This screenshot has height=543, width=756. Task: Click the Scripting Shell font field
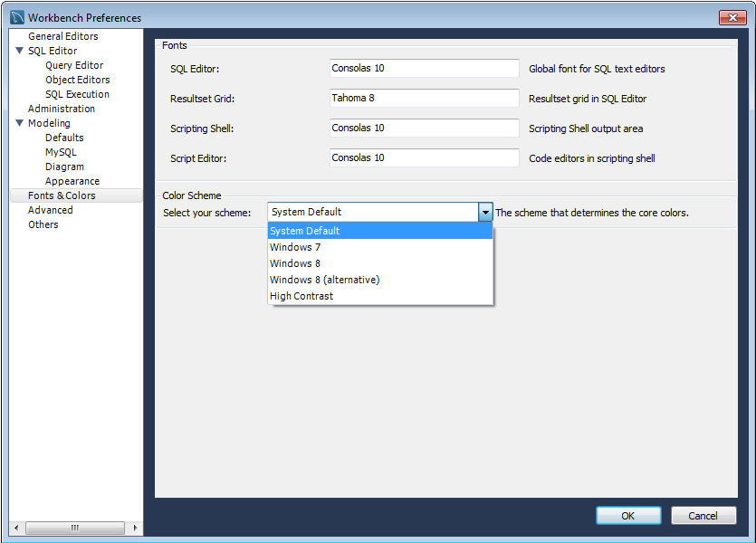pyautogui.click(x=425, y=128)
